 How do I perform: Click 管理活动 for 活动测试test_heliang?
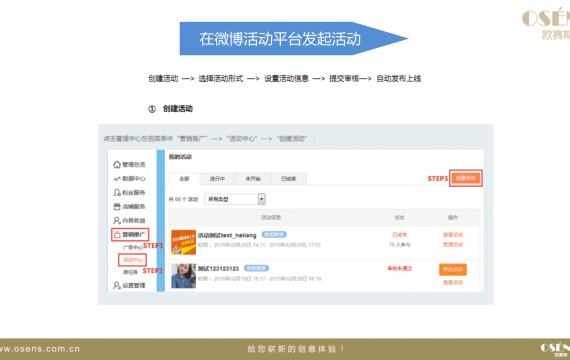(453, 245)
